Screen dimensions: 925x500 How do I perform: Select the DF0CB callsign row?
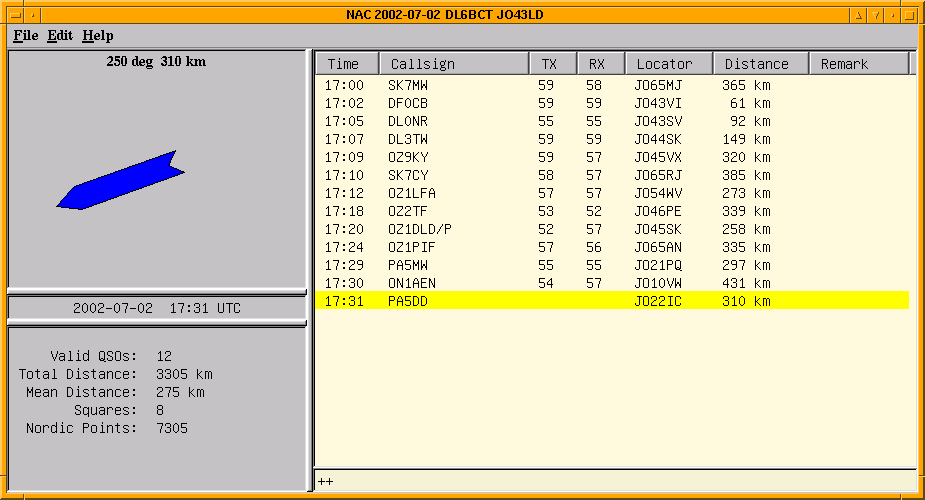612,103
